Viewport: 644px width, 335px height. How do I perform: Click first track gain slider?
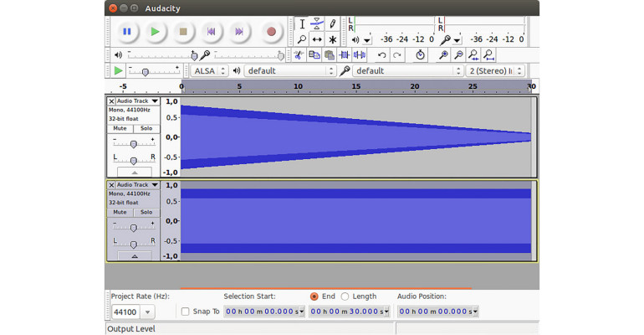click(134, 143)
